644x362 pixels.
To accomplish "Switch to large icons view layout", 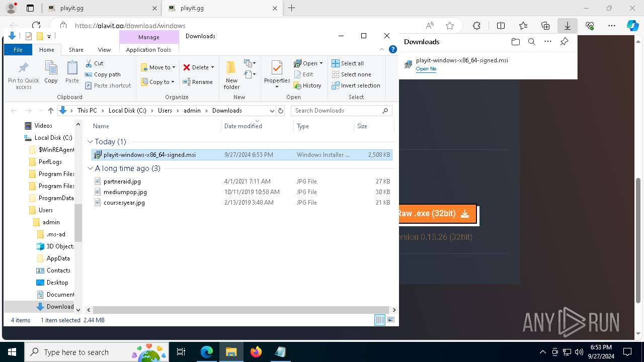I will [391, 320].
